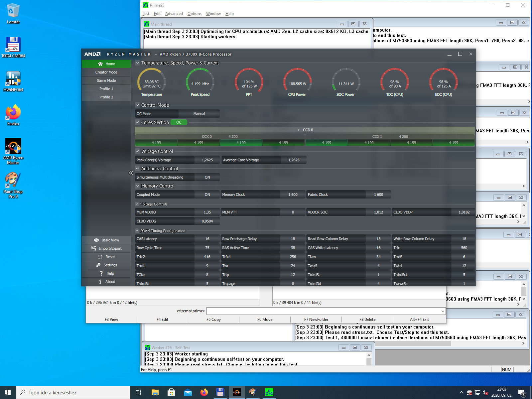
Task: Switch to Ryzen Master on taskbar
Action: click(236, 392)
